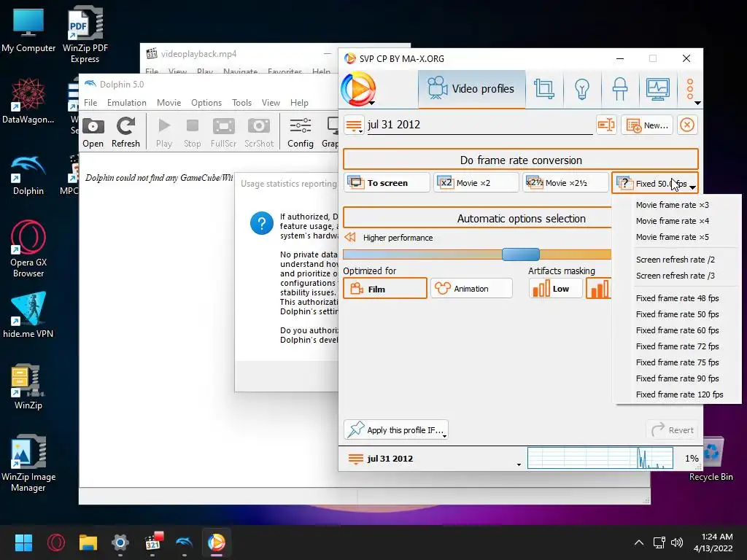Select Movie ×2 frame rate option
Screen dimensions: 747x560
(476, 183)
